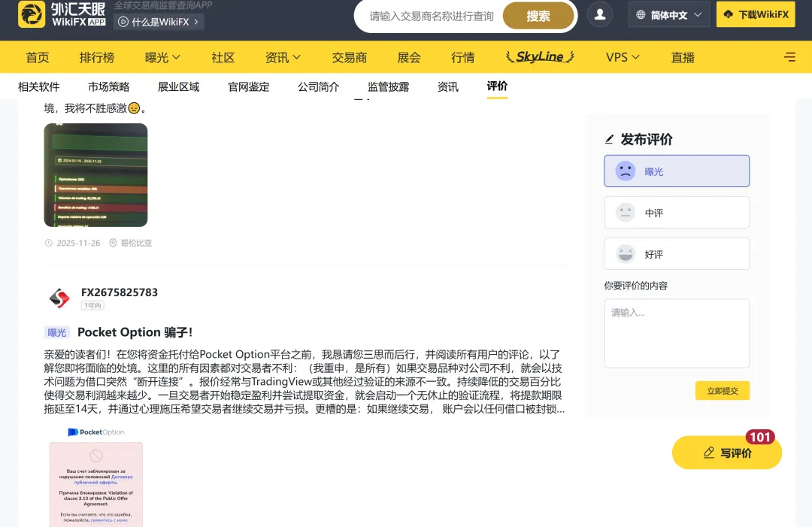Click the 2025-11-26 date text
The image size is (812, 527).
[79, 243]
